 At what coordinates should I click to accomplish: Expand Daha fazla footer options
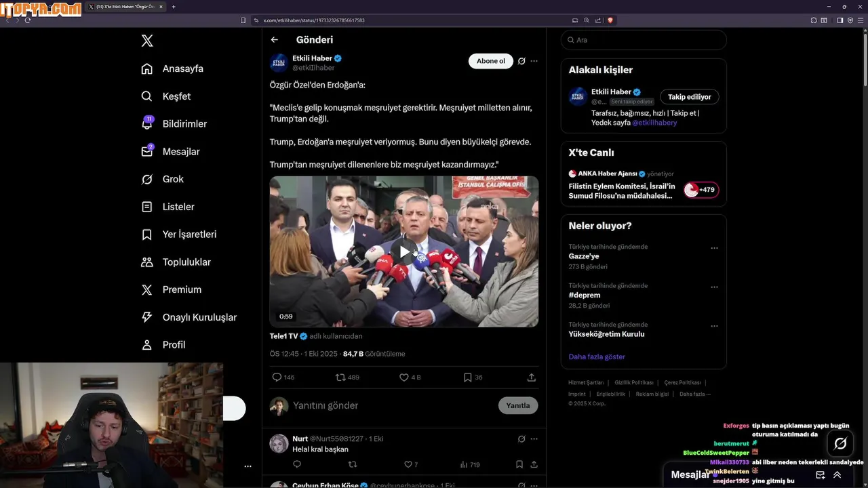tap(695, 394)
